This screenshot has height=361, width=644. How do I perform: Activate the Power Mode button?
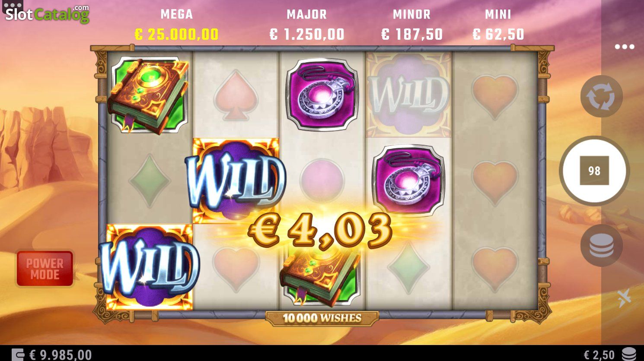45,269
